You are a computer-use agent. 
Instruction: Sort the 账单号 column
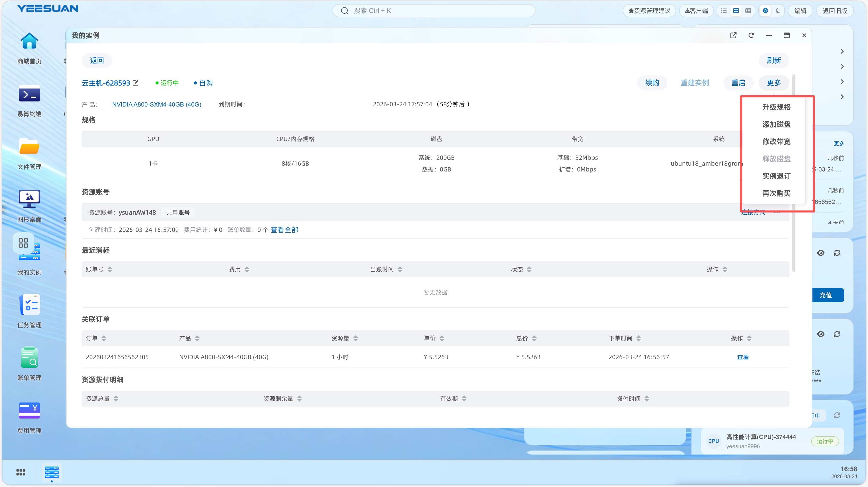pos(110,269)
